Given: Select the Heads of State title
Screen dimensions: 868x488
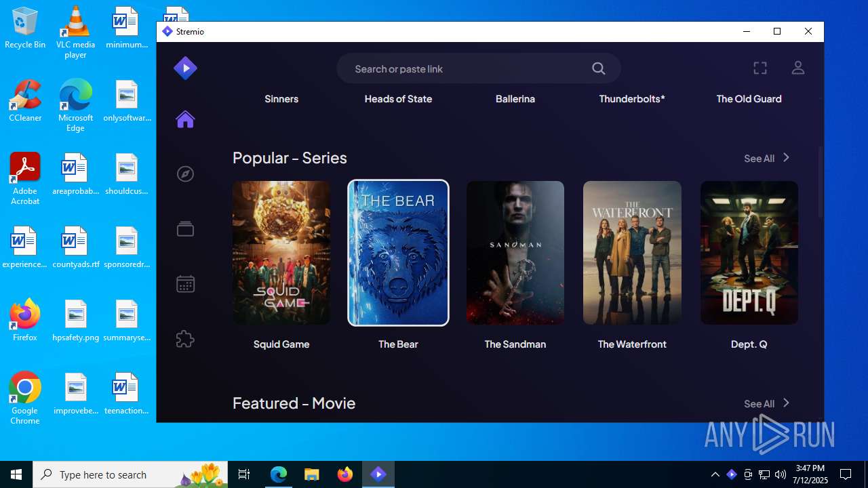Looking at the screenshot, I should [398, 99].
